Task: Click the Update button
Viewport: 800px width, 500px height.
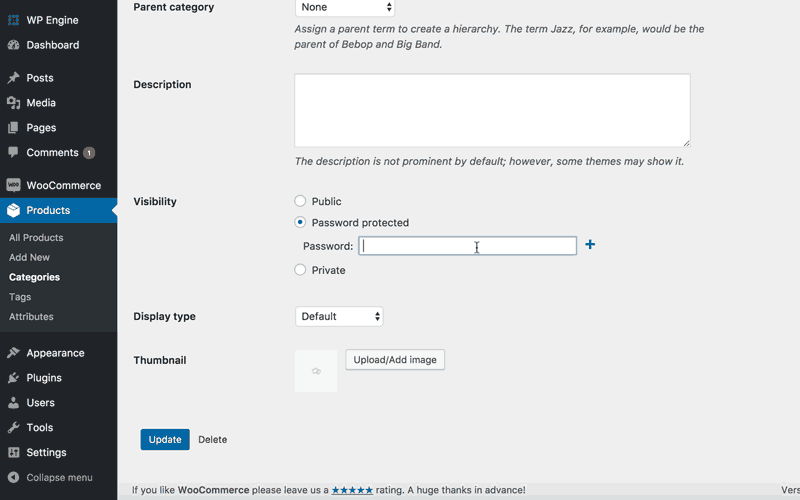Action: pos(165,439)
